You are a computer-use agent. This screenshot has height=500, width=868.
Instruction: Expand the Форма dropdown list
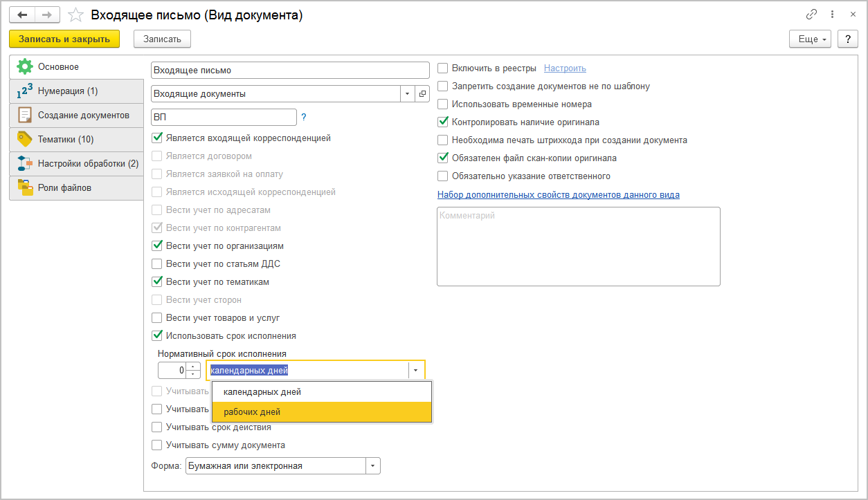[373, 466]
